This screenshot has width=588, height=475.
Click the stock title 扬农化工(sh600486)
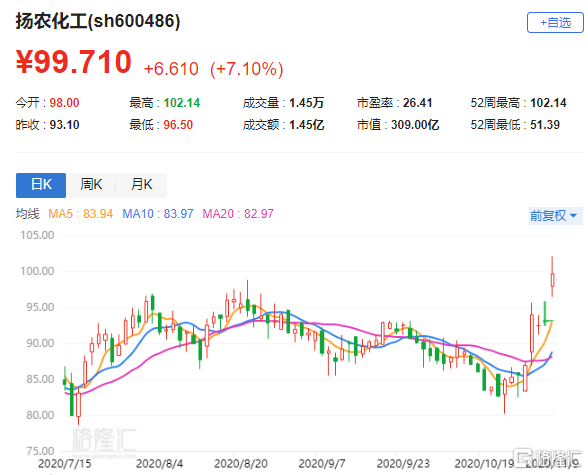[x=98, y=21]
